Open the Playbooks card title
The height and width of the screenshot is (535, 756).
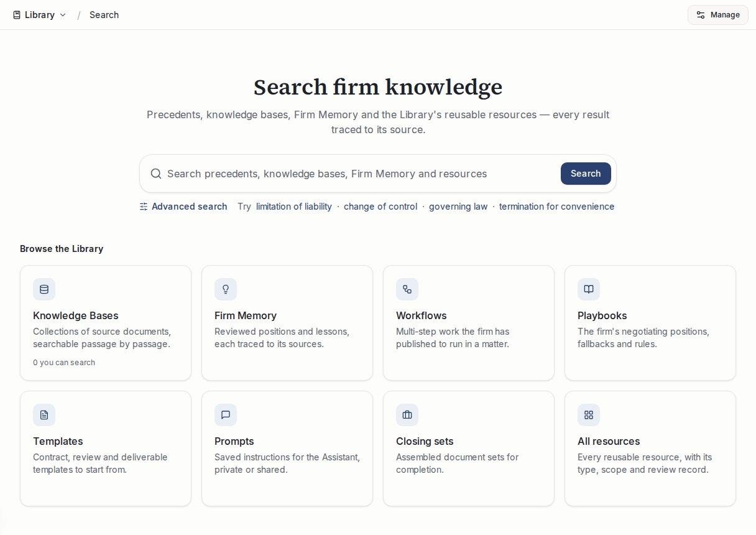[602, 315]
